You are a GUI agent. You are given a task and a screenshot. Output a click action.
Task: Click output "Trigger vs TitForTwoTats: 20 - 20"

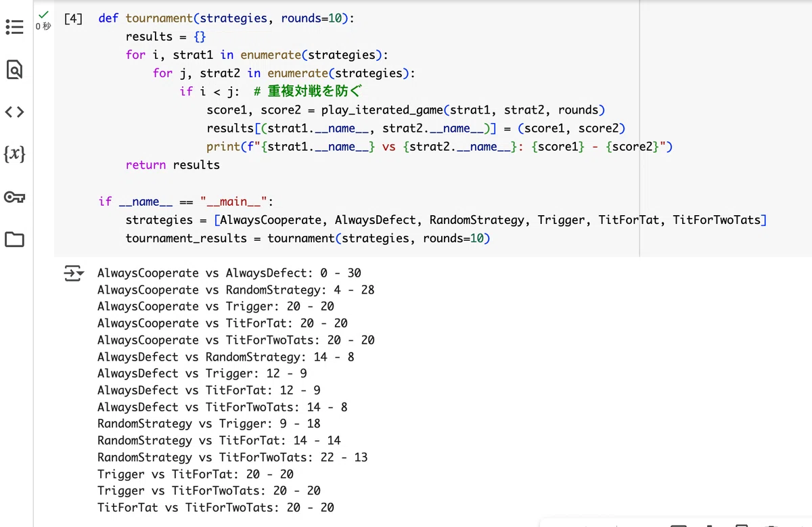click(x=209, y=490)
